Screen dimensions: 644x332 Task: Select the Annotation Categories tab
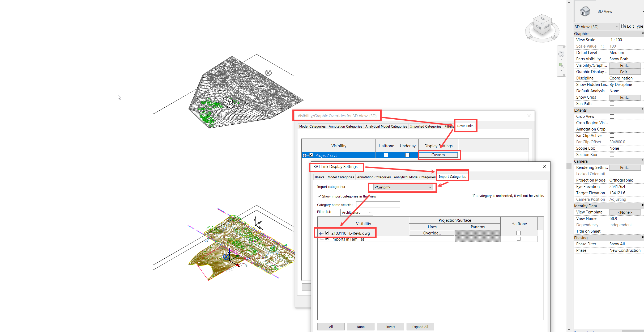click(x=374, y=177)
